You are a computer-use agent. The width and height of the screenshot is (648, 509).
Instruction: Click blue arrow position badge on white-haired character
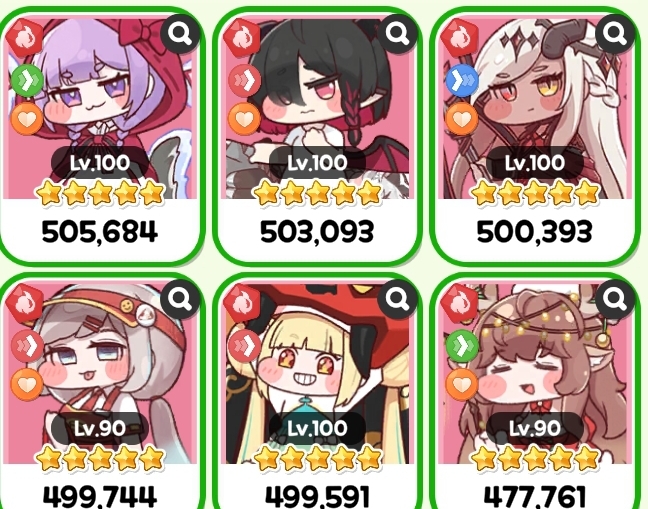click(x=462, y=81)
